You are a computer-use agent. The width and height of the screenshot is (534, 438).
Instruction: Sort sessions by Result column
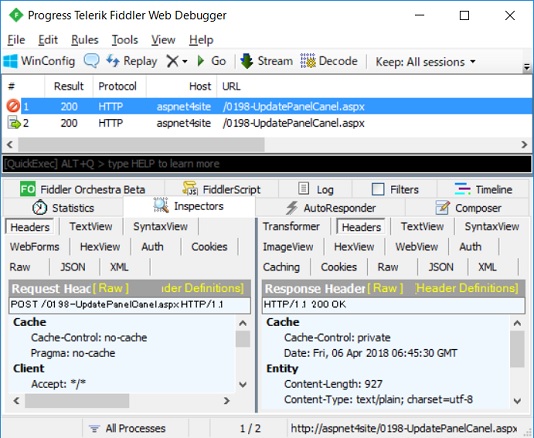click(x=69, y=86)
